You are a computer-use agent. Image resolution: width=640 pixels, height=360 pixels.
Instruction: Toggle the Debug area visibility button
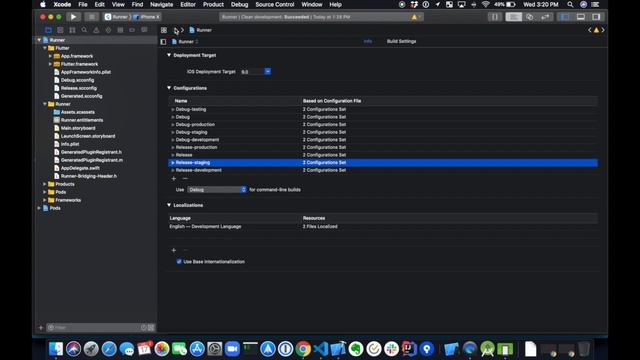point(580,17)
